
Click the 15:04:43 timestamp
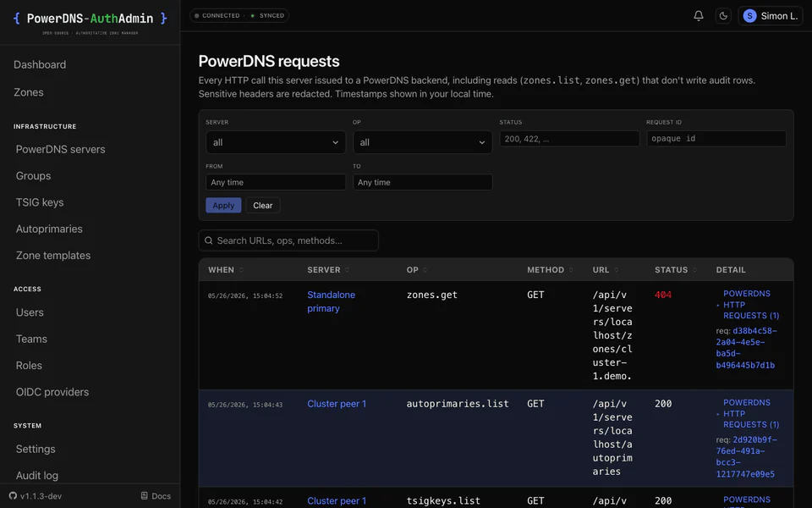click(245, 405)
